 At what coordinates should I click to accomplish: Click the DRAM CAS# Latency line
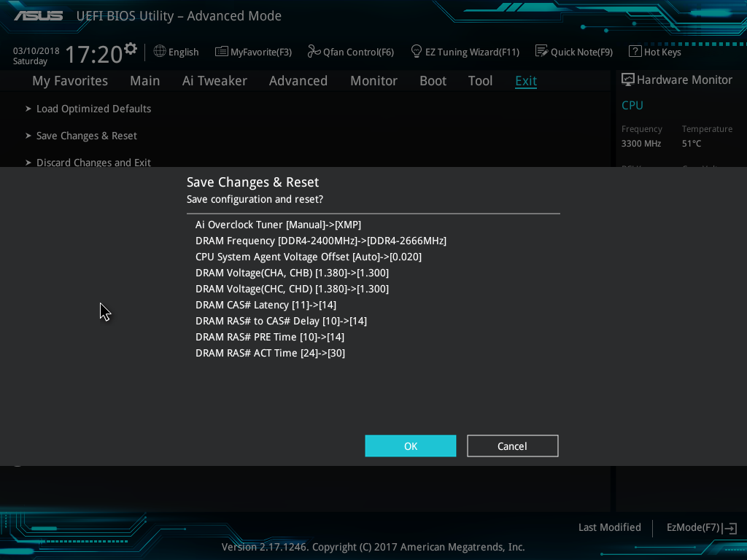pos(266,305)
